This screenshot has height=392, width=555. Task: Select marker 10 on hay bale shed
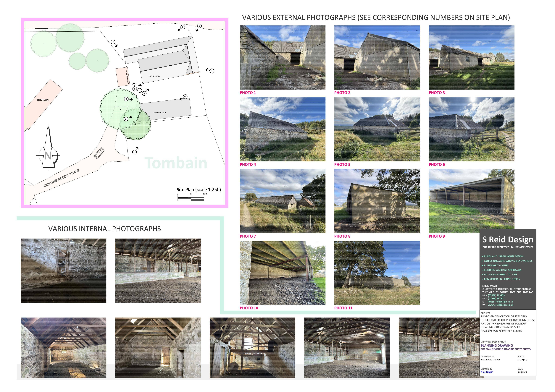tap(185, 97)
